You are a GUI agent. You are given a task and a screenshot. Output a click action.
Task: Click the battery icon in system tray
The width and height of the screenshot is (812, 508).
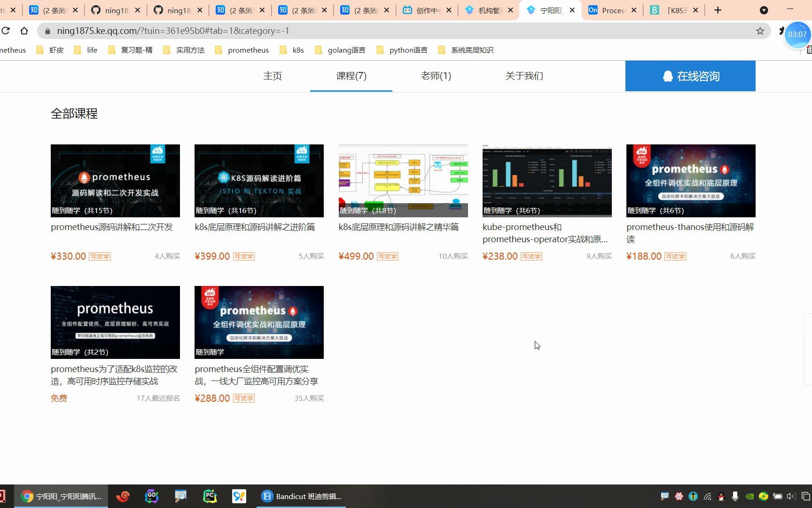[778, 496]
